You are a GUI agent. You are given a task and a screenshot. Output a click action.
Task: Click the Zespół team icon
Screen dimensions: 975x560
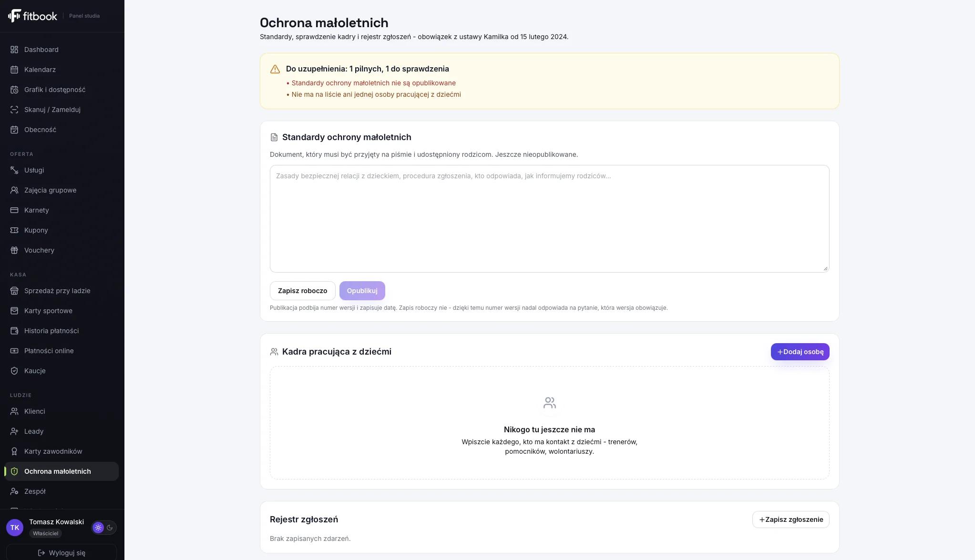click(x=14, y=491)
